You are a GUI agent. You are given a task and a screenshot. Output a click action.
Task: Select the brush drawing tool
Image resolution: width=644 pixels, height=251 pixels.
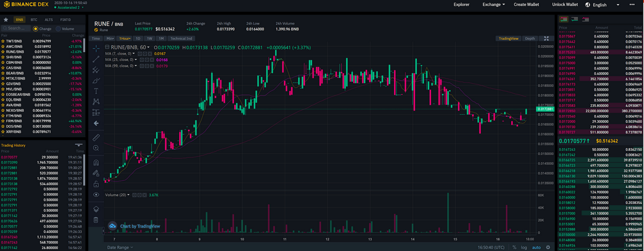96,80
